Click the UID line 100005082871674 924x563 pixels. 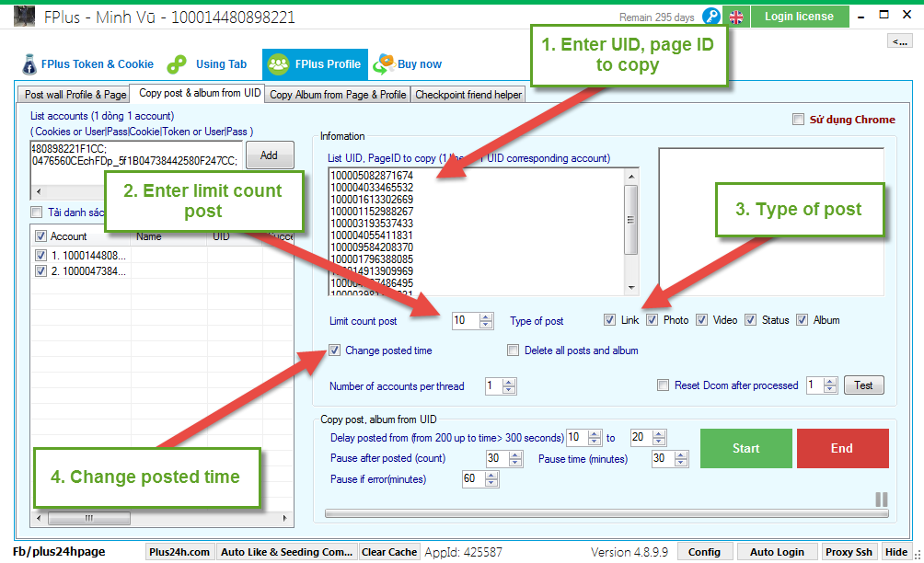(372, 176)
